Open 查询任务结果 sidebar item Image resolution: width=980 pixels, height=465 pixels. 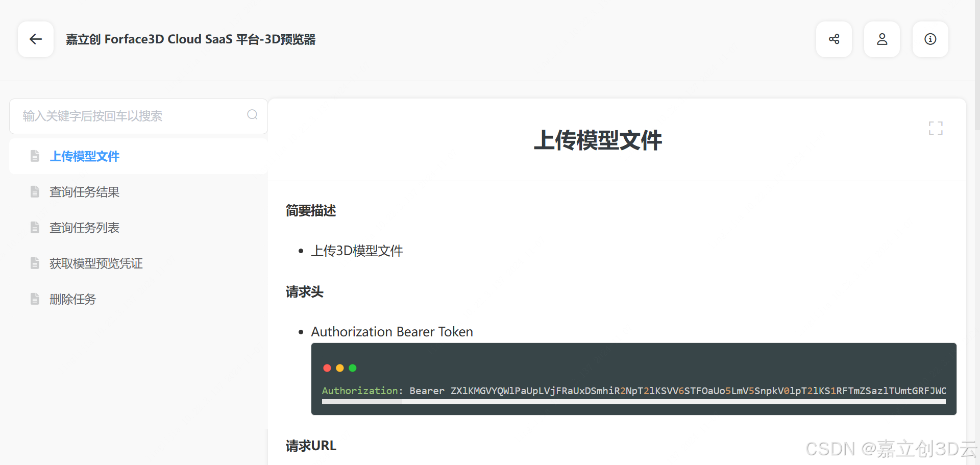(138, 192)
